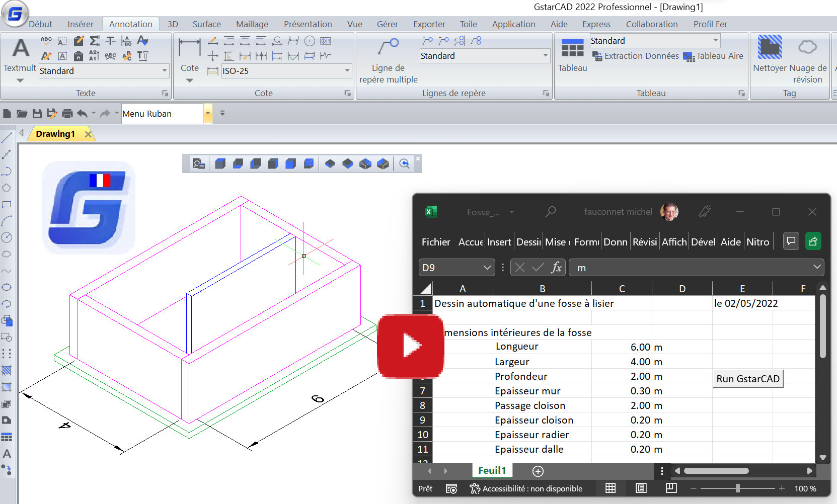The height and width of the screenshot is (504, 837).
Task: Select the Spline tool in left toolbar
Action: (x=7, y=271)
